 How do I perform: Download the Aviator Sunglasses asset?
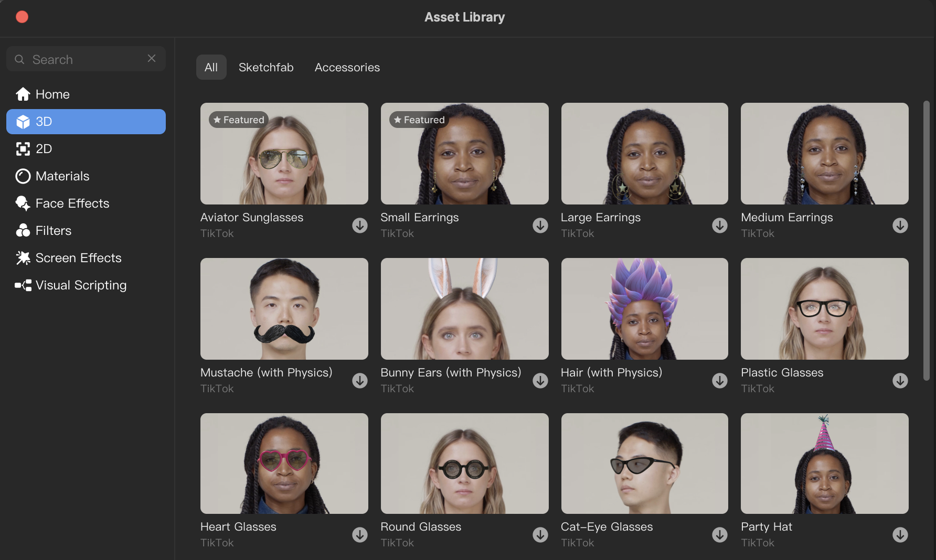(360, 225)
